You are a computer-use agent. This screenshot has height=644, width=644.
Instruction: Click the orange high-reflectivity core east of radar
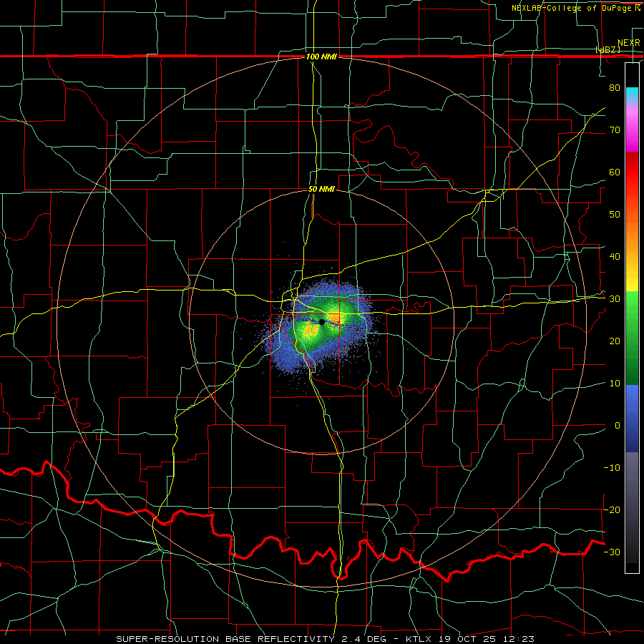[335, 318]
